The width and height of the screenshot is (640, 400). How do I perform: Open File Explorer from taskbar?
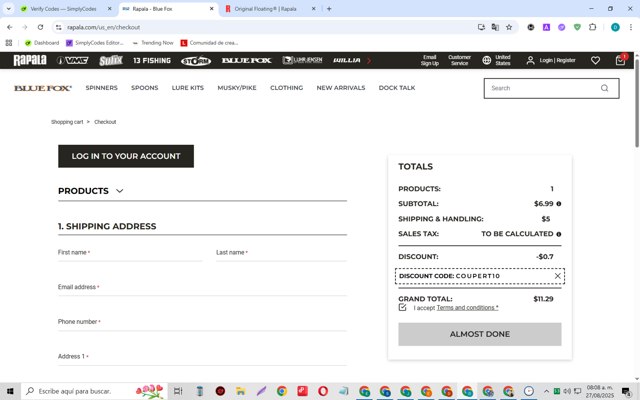click(241, 391)
